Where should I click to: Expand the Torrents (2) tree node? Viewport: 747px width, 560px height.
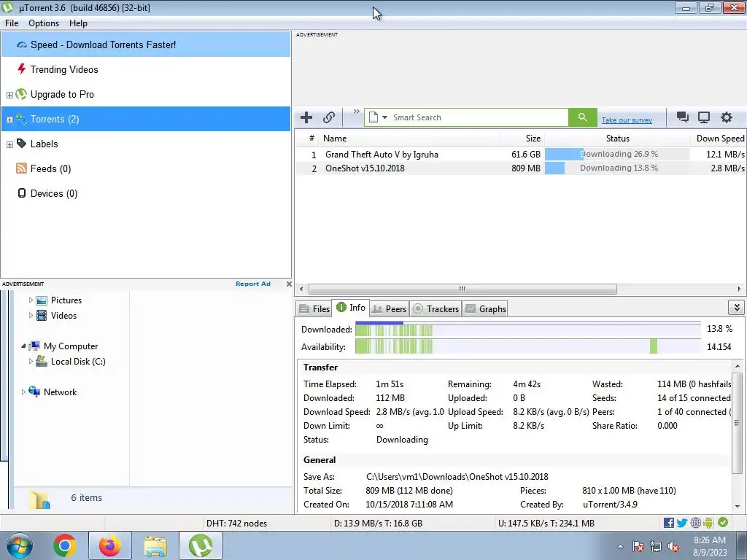click(9, 120)
